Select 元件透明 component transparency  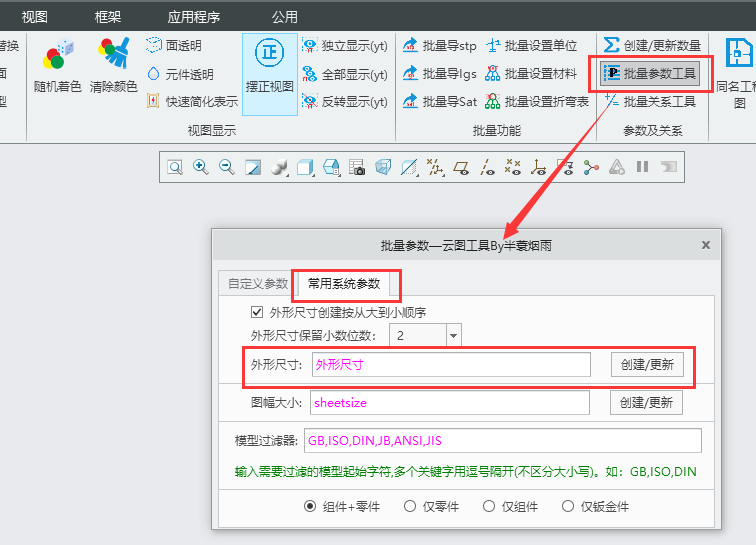[x=180, y=74]
